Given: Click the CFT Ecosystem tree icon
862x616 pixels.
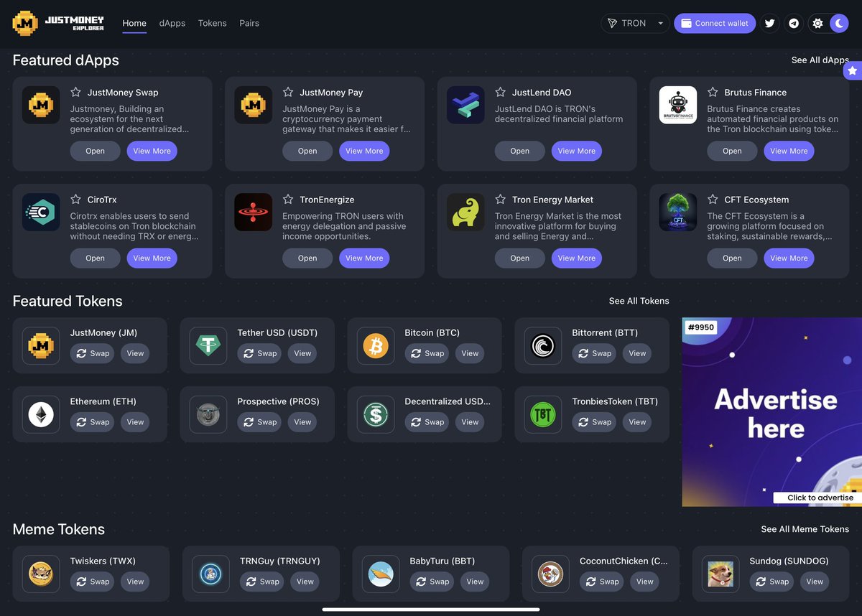Looking at the screenshot, I should (x=678, y=212).
